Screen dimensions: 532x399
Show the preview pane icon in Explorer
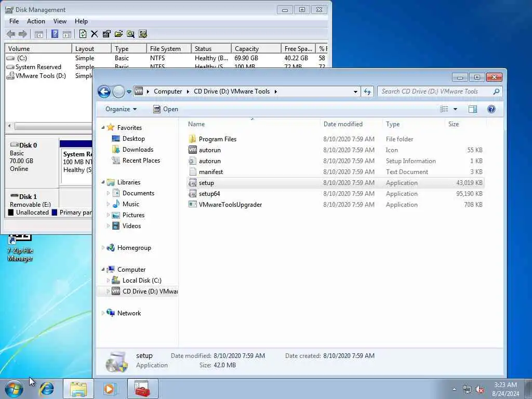coord(473,109)
